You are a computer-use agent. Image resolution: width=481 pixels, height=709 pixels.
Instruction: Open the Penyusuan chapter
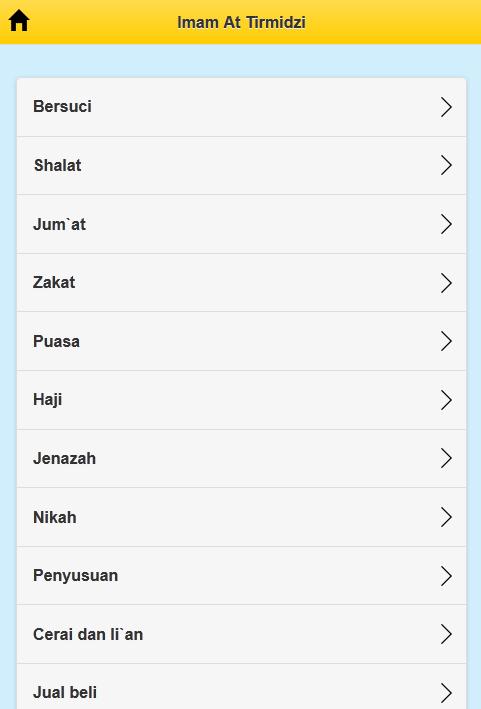[241, 576]
